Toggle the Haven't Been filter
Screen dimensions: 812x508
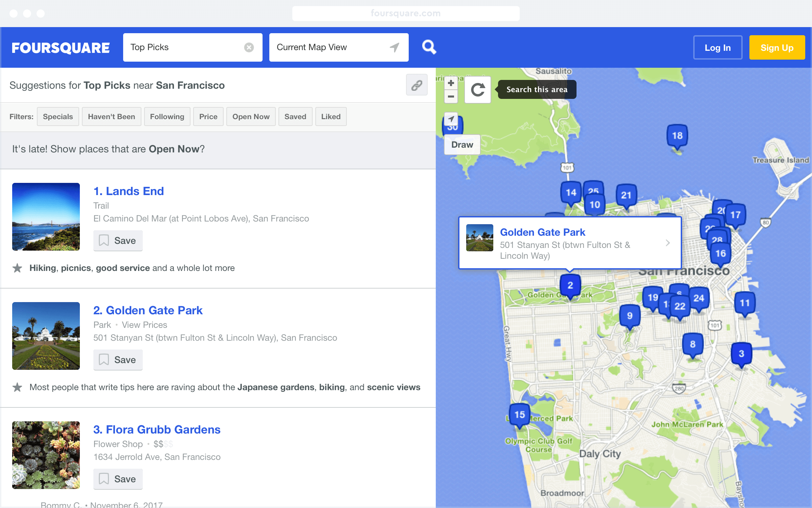111,117
